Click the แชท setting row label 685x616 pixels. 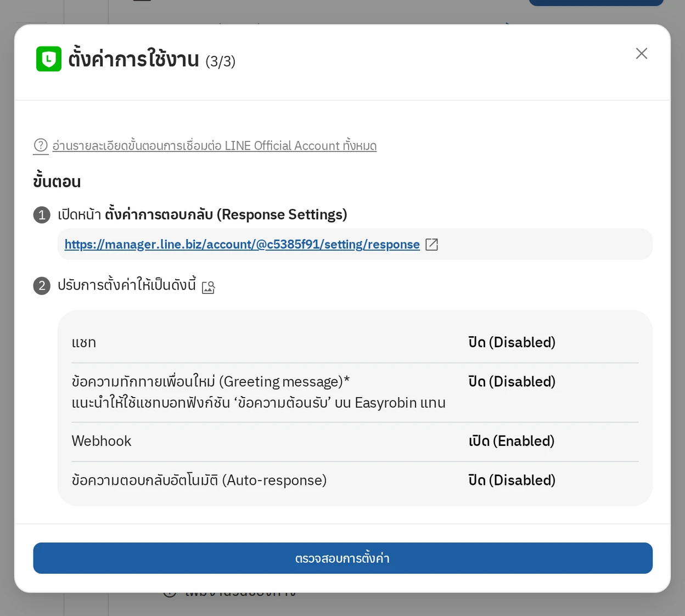84,342
